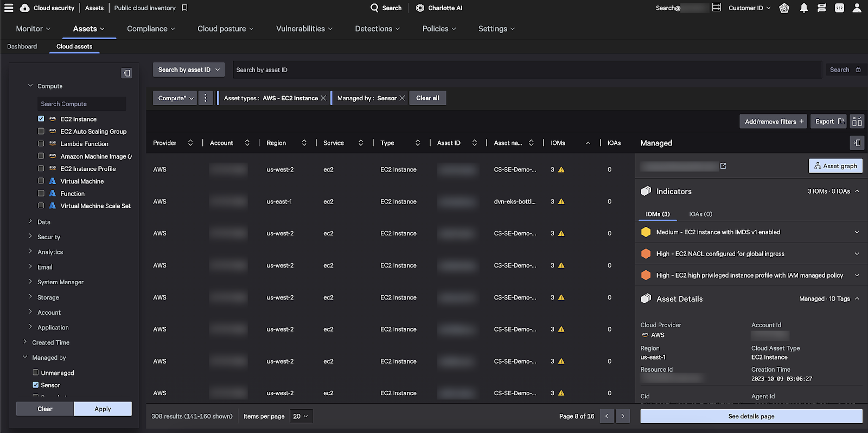The height and width of the screenshot is (433, 868).
Task: Sort by IOMs column arrow
Action: pyautogui.click(x=588, y=143)
